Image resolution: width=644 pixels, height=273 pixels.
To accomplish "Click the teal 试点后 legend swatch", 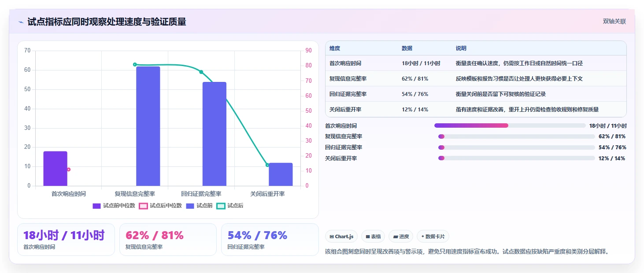I will click(221, 206).
